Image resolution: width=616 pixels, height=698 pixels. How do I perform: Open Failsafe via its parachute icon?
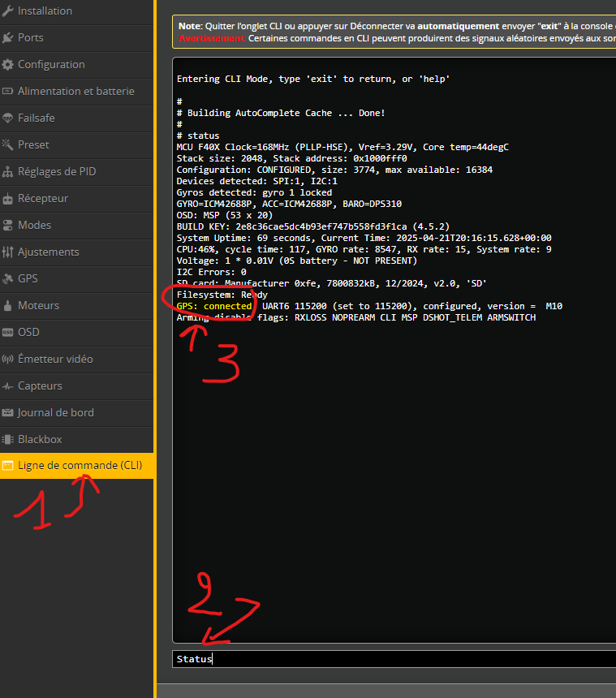8,118
